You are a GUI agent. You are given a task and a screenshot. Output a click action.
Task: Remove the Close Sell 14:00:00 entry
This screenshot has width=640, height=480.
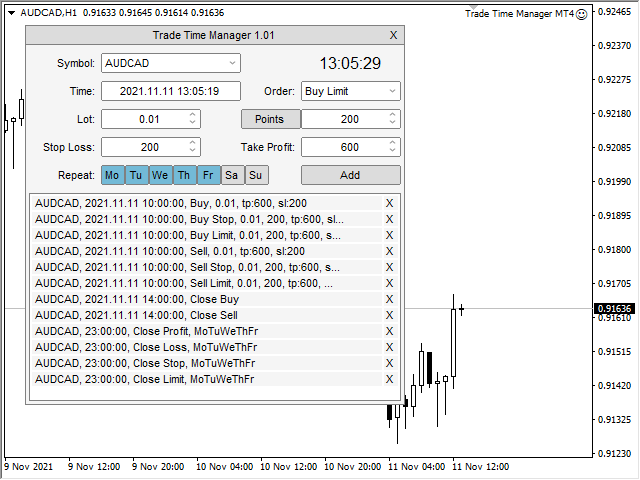point(389,315)
